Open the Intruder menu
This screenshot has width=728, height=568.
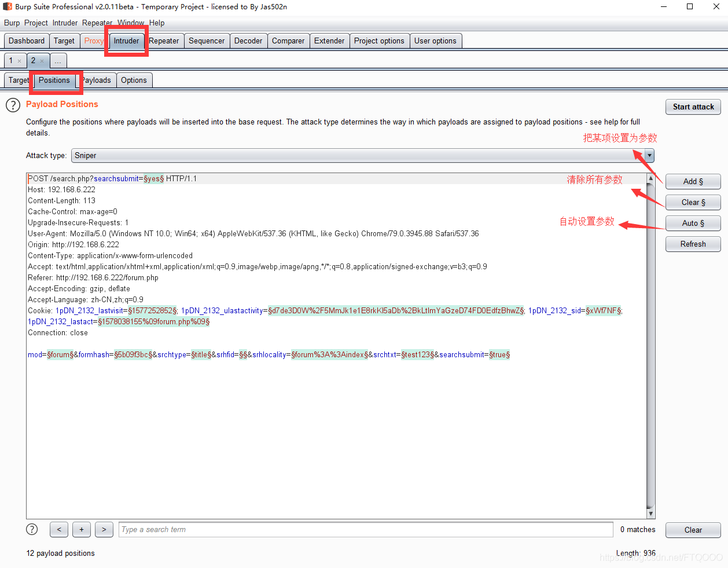point(65,23)
